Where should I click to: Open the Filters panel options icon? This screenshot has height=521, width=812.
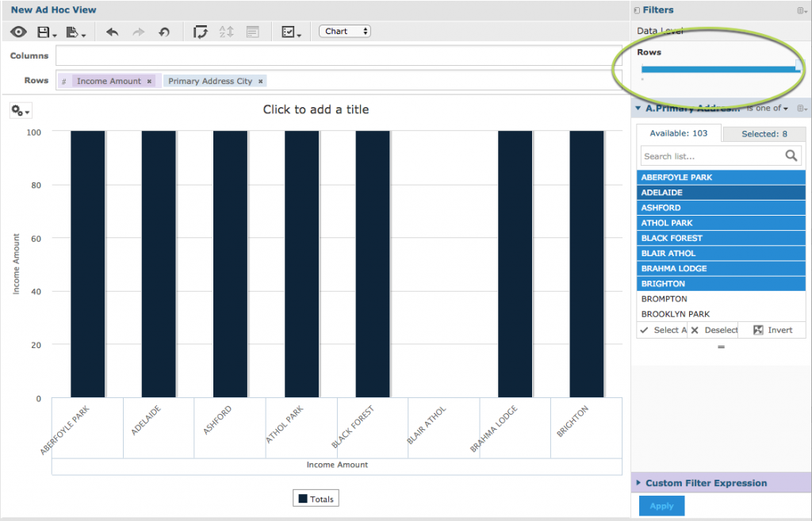pyautogui.click(x=802, y=10)
